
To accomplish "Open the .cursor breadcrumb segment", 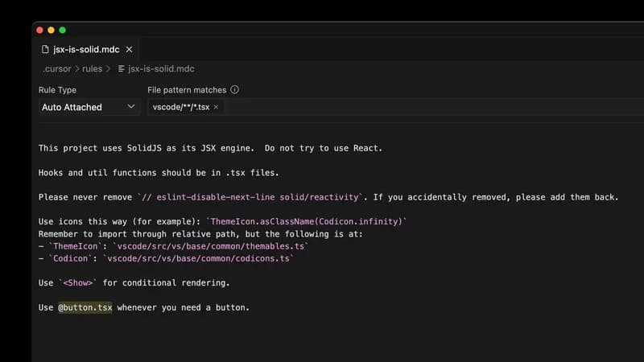I will pyautogui.click(x=57, y=69).
